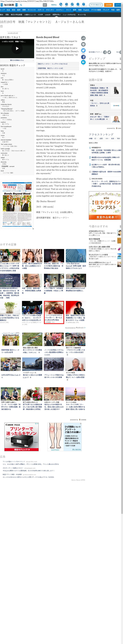This screenshot has height=644, width=123.
Task: Open 週刊英語学習紙 毎日ウィークリー link
Action: [52, 218]
